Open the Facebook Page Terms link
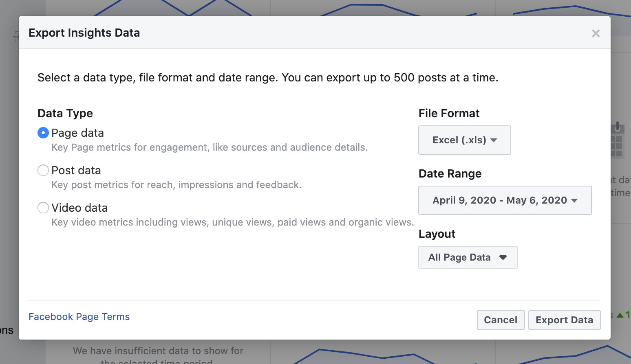Image resolution: width=631 pixels, height=364 pixels. click(x=79, y=316)
